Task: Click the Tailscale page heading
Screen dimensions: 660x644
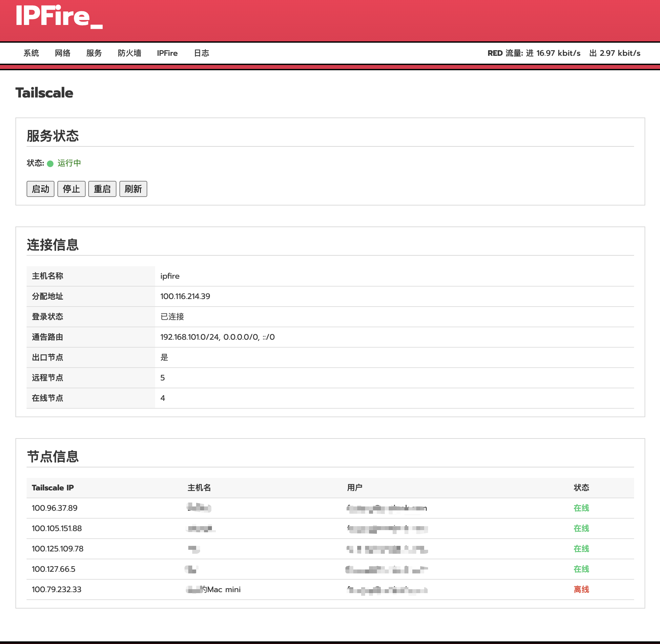Action: coord(44,93)
